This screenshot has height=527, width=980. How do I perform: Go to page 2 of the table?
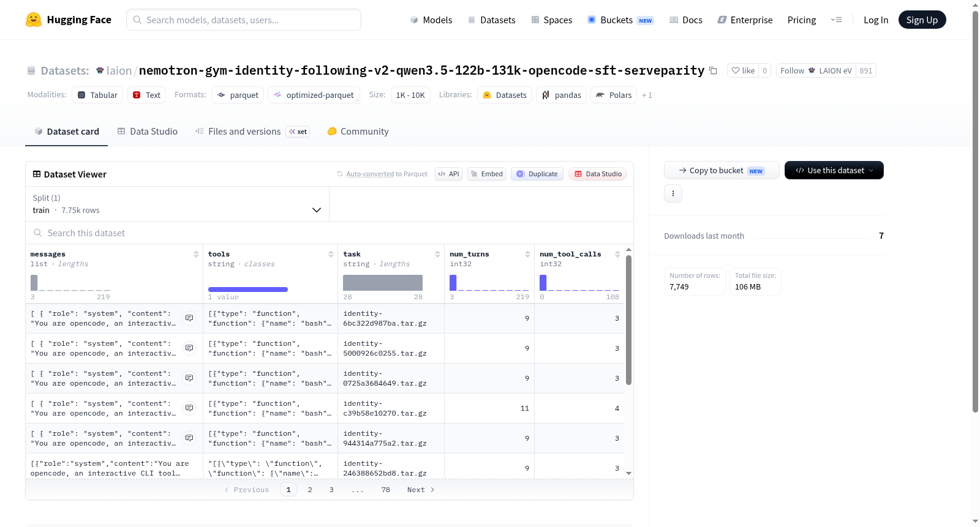coord(310,490)
